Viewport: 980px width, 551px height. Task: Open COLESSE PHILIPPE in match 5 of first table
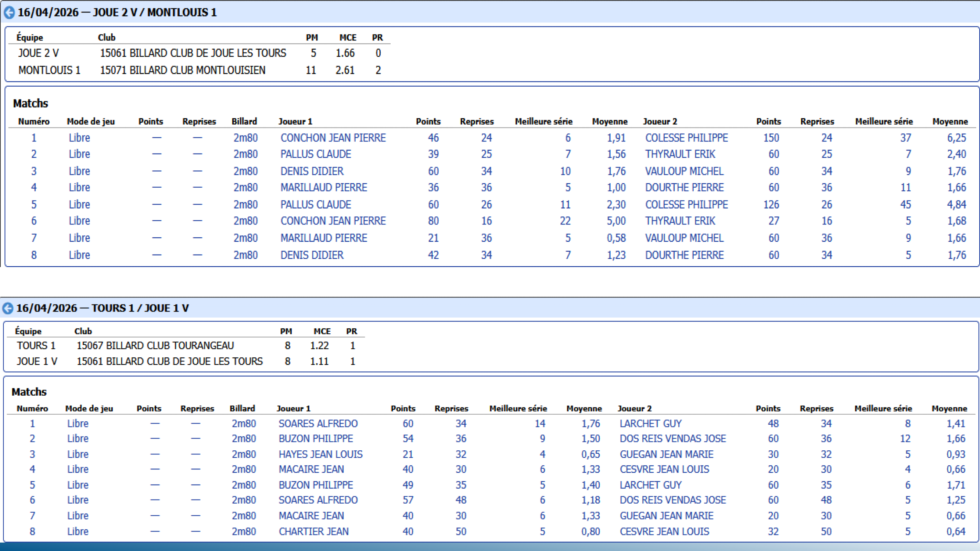pyautogui.click(x=686, y=205)
